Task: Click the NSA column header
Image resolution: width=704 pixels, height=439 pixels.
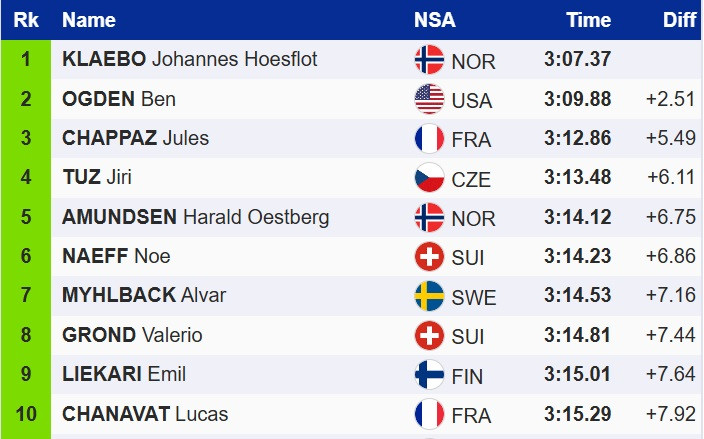Action: (436, 20)
